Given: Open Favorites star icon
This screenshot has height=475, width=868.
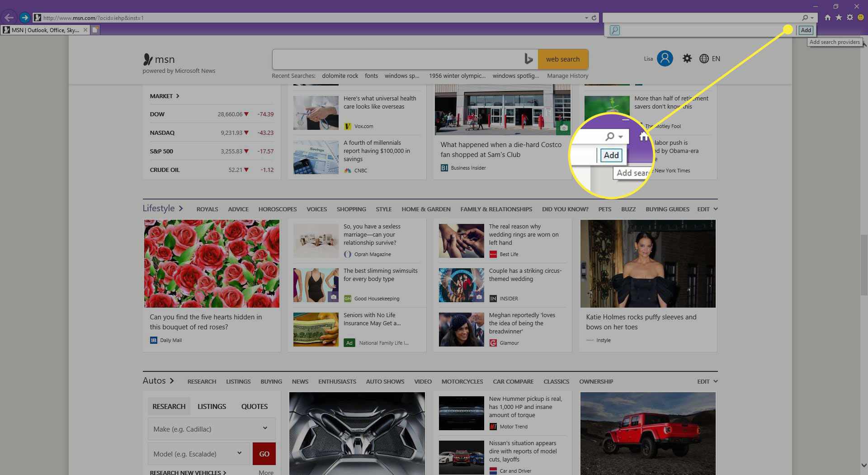Looking at the screenshot, I should point(839,17).
